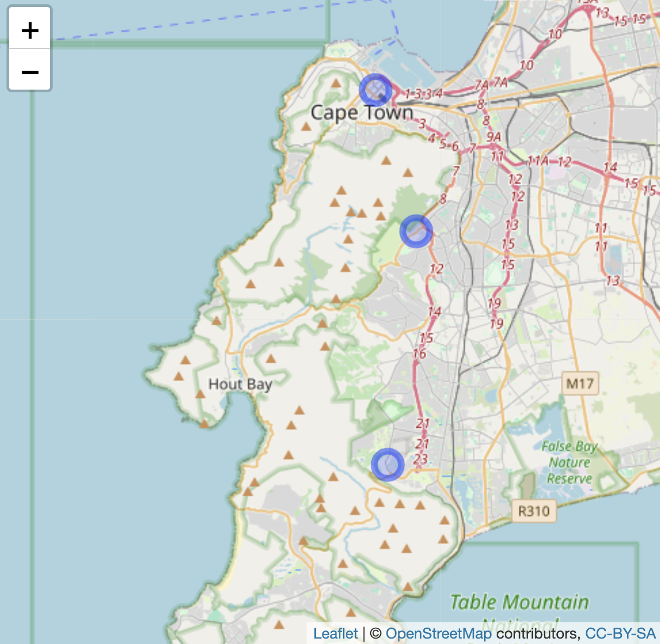Screen dimensions: 660x644
Task: Click the R310 road shield
Action: point(535,510)
